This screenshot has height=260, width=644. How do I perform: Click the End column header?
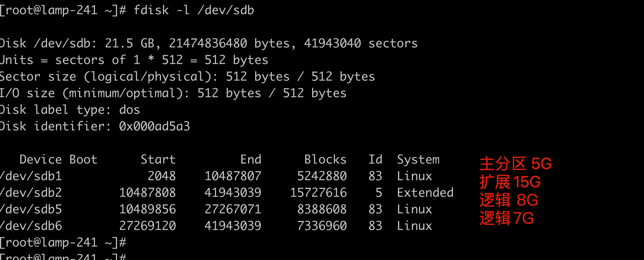tap(251, 159)
